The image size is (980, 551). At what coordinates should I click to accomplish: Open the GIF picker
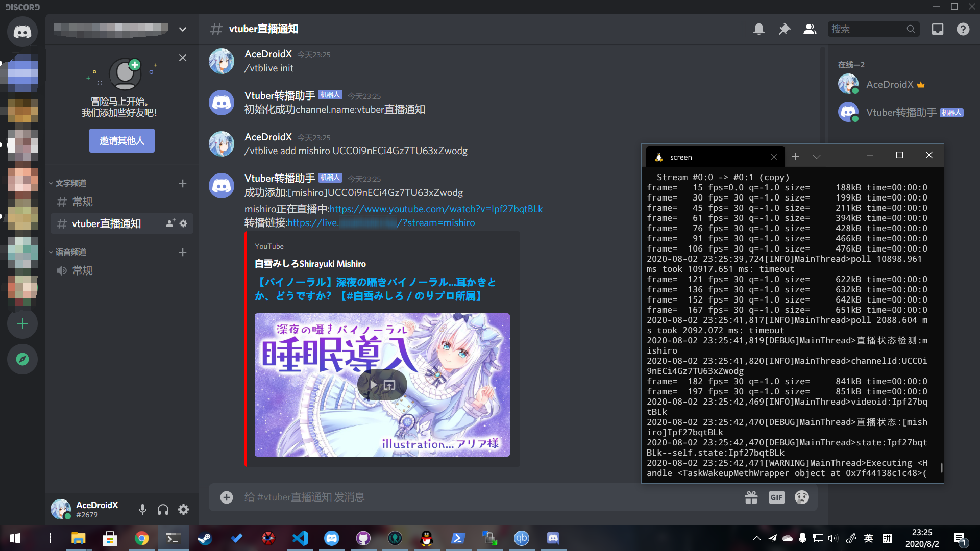pyautogui.click(x=776, y=497)
